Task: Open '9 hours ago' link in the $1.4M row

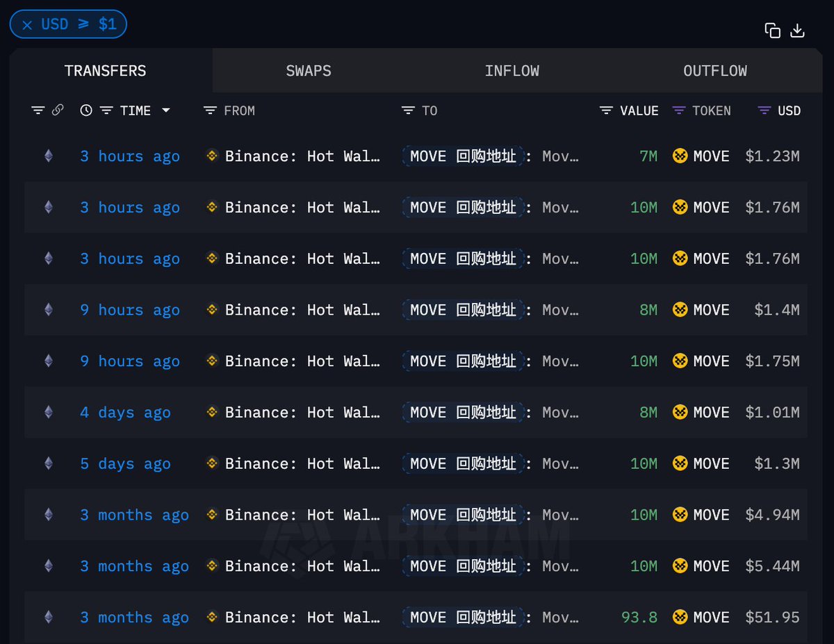Action: [x=130, y=310]
